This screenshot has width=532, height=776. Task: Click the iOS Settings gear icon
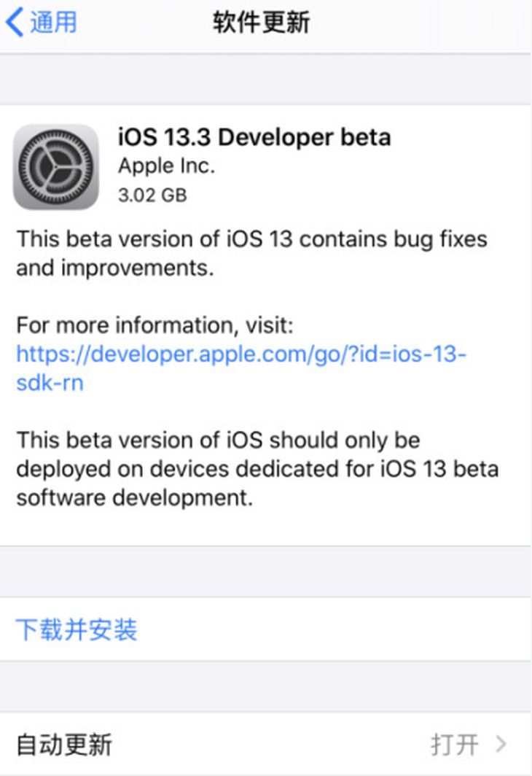(x=56, y=167)
